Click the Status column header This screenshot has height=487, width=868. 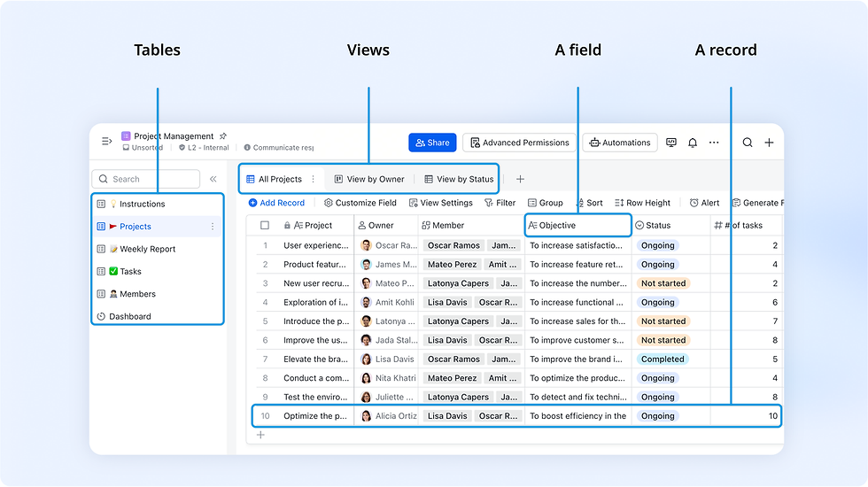pyautogui.click(x=671, y=225)
